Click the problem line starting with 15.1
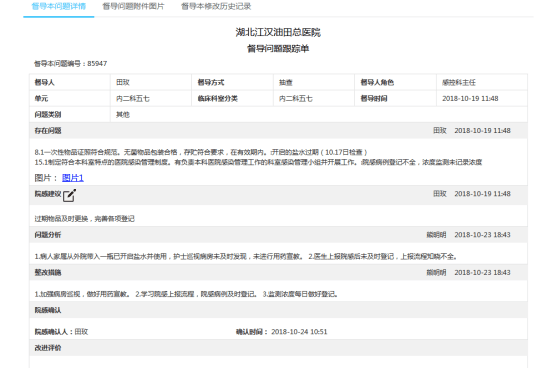The height and width of the screenshot is (369, 554). pos(258,162)
